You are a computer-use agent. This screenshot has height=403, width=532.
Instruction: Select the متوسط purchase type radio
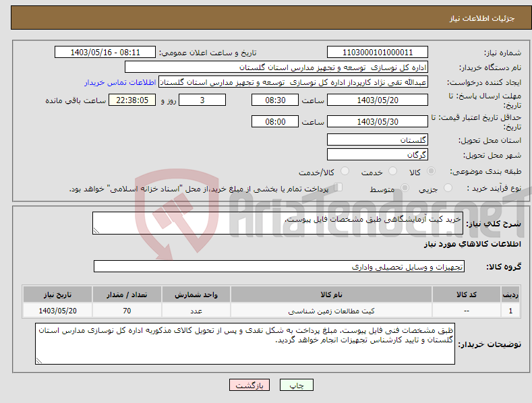coord(405,187)
